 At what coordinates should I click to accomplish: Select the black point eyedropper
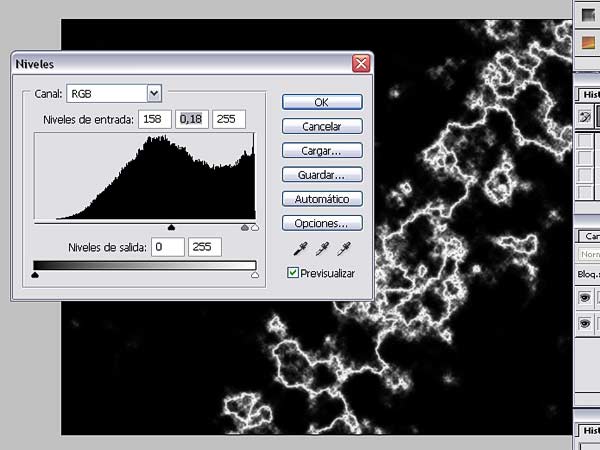pos(300,249)
